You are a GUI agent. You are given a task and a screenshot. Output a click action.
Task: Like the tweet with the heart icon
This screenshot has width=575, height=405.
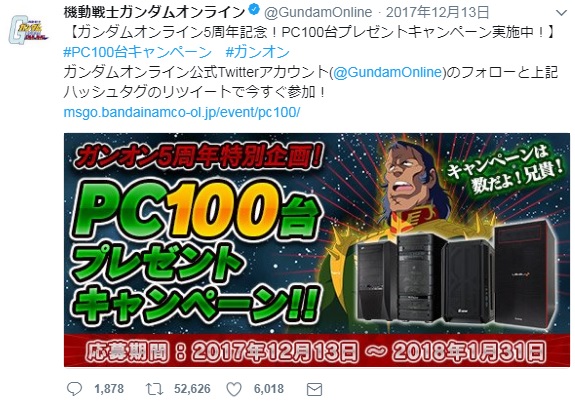click(x=234, y=389)
